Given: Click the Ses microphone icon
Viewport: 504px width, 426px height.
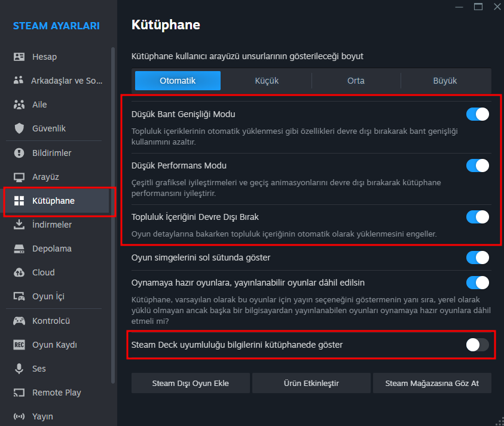Looking at the screenshot, I should pos(19,369).
